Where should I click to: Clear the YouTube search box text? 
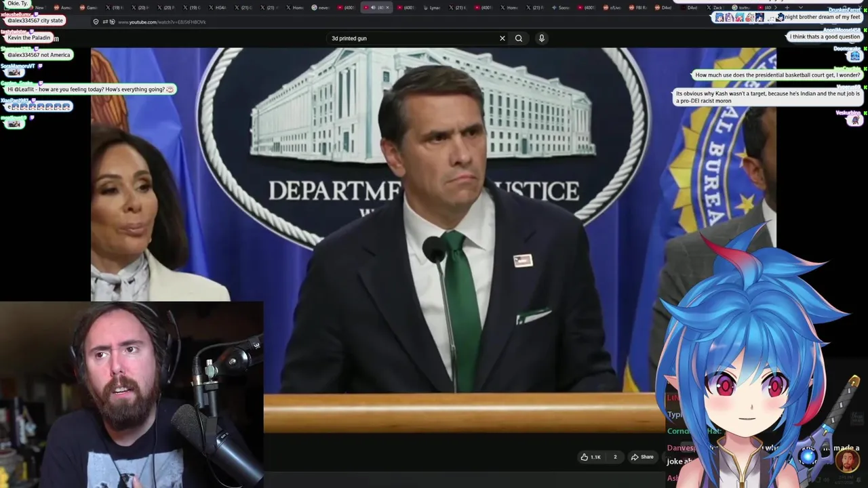[502, 38]
